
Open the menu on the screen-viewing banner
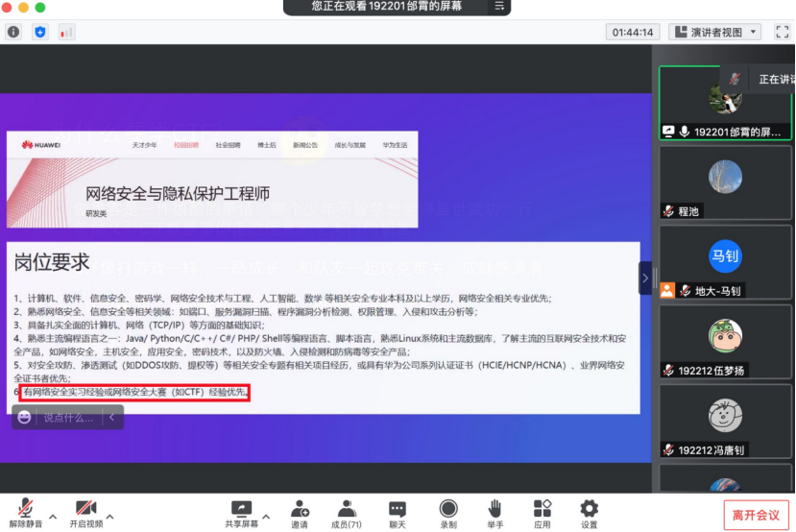[x=499, y=7]
